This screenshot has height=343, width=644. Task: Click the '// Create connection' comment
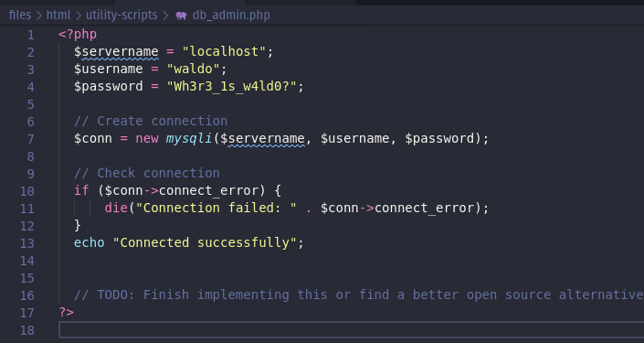(151, 121)
